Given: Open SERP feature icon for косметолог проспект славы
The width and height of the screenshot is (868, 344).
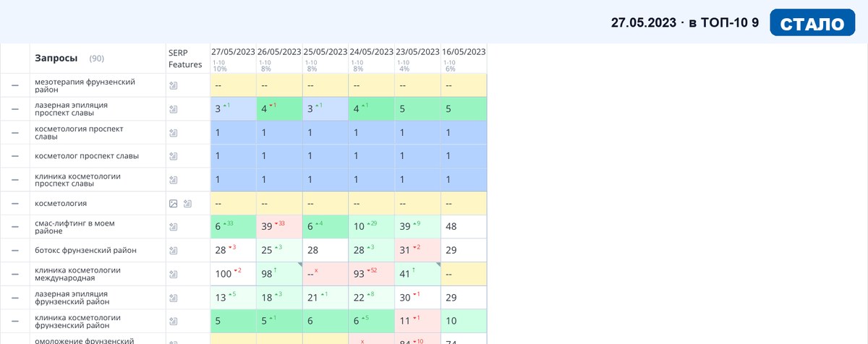Looking at the screenshot, I should (x=173, y=156).
